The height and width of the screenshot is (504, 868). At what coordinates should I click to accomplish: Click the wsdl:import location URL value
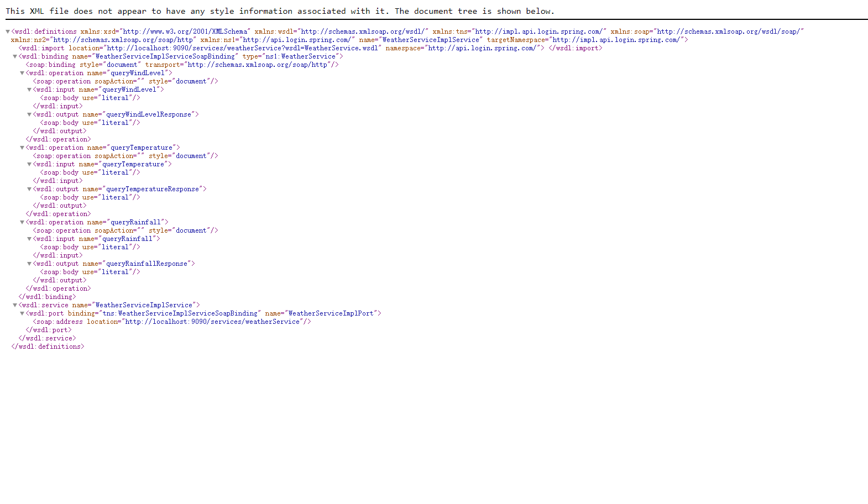pyautogui.click(x=243, y=48)
